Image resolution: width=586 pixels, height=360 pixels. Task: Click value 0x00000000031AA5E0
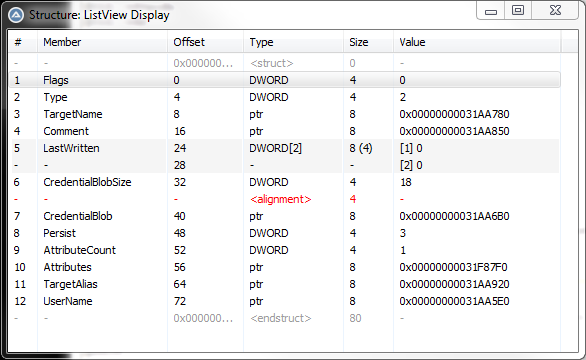pyautogui.click(x=454, y=301)
